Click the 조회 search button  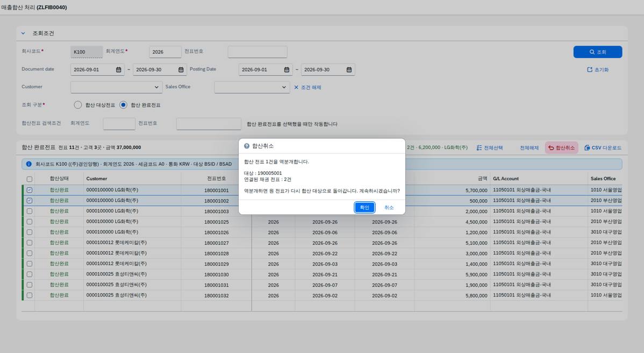pyautogui.click(x=598, y=52)
